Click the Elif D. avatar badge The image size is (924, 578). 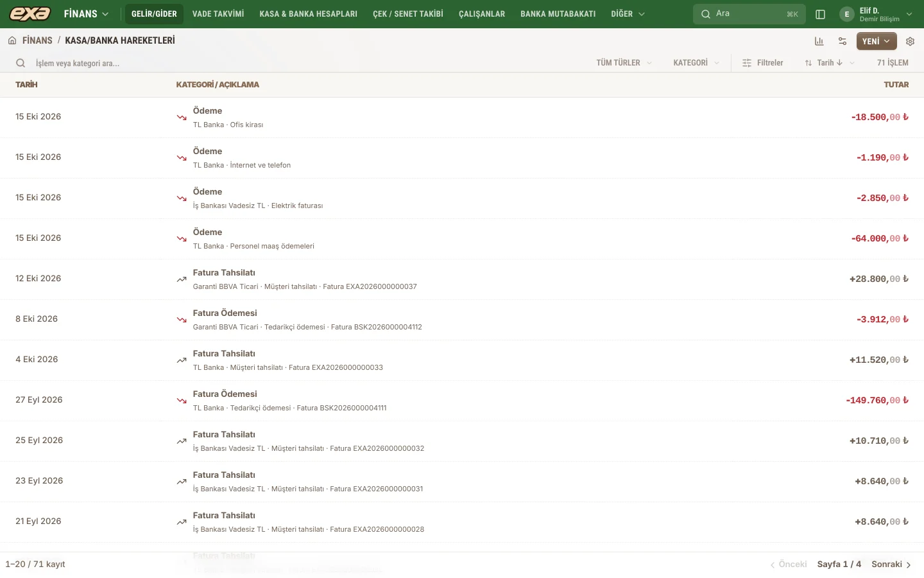tap(847, 14)
